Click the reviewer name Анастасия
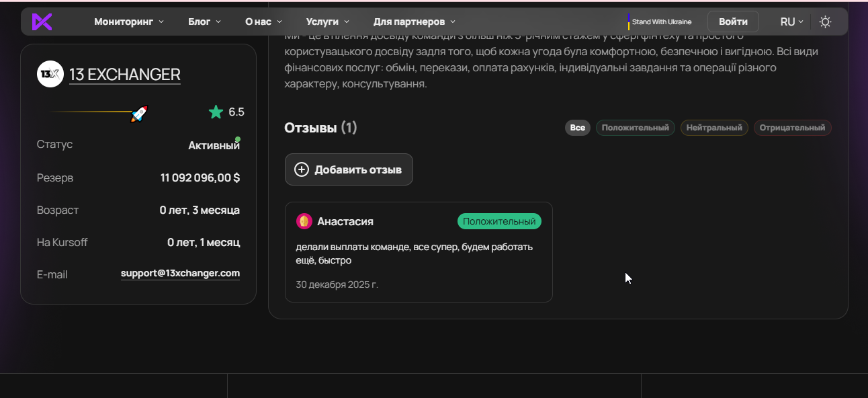This screenshot has height=398, width=868. 345,221
